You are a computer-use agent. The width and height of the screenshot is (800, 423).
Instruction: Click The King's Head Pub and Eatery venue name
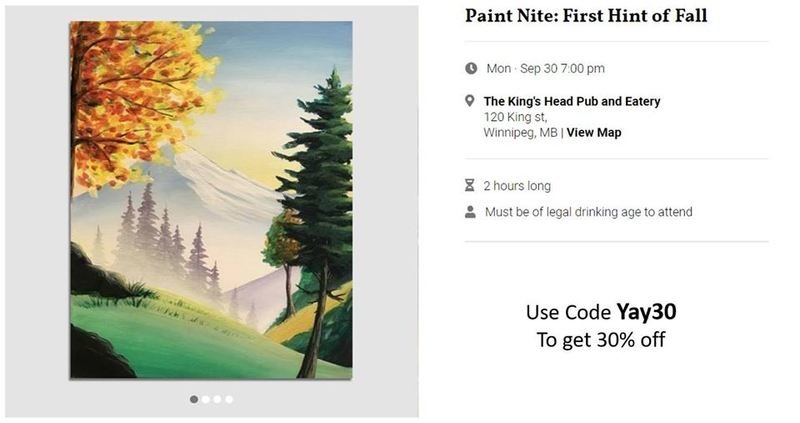(572, 101)
